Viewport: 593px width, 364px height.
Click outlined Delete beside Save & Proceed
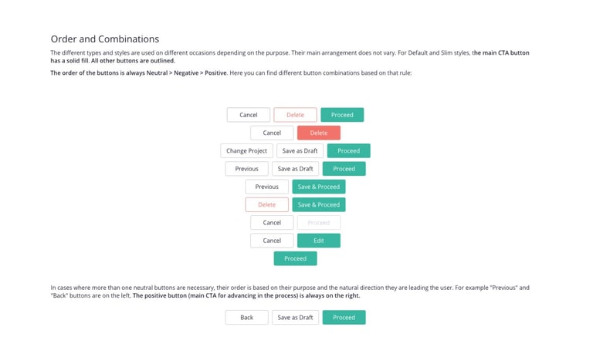tap(266, 204)
